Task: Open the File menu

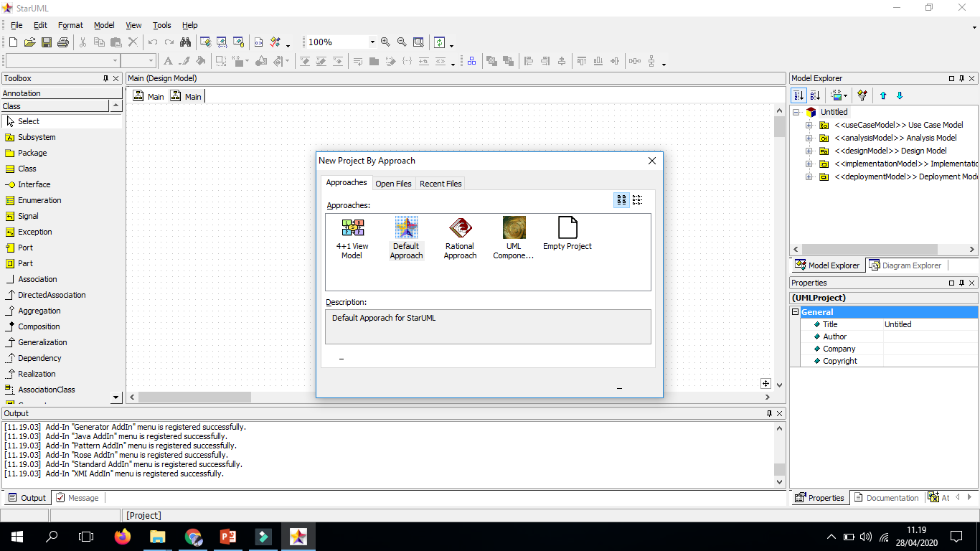Action: click(17, 25)
